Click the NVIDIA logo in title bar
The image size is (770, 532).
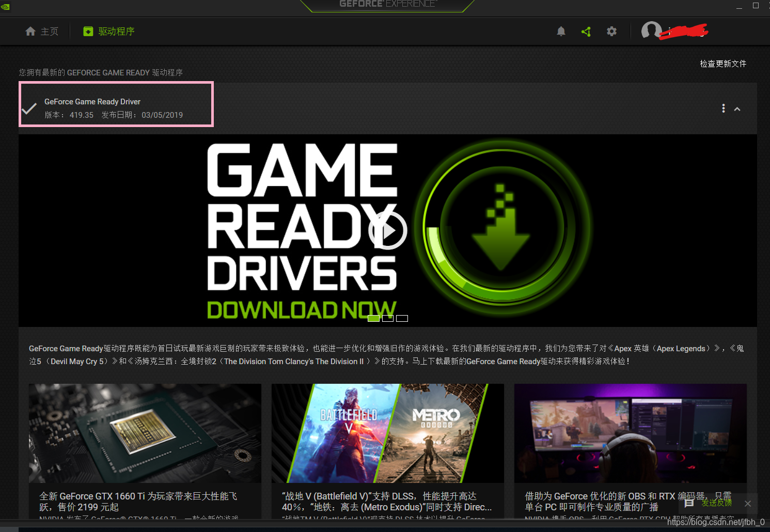click(5, 7)
